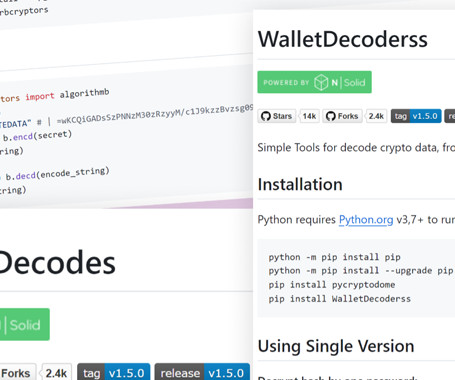Viewport: 455px width, 380px height.
Task: Open the 14k stars count badge
Action: 309,116
